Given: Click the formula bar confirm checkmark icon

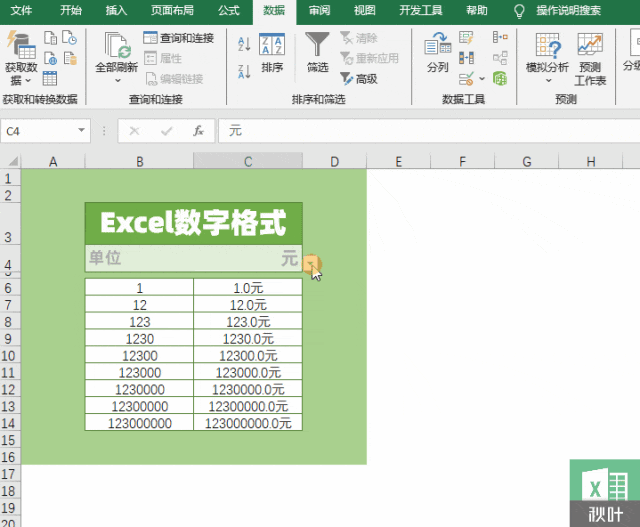Looking at the screenshot, I should pos(167,131).
